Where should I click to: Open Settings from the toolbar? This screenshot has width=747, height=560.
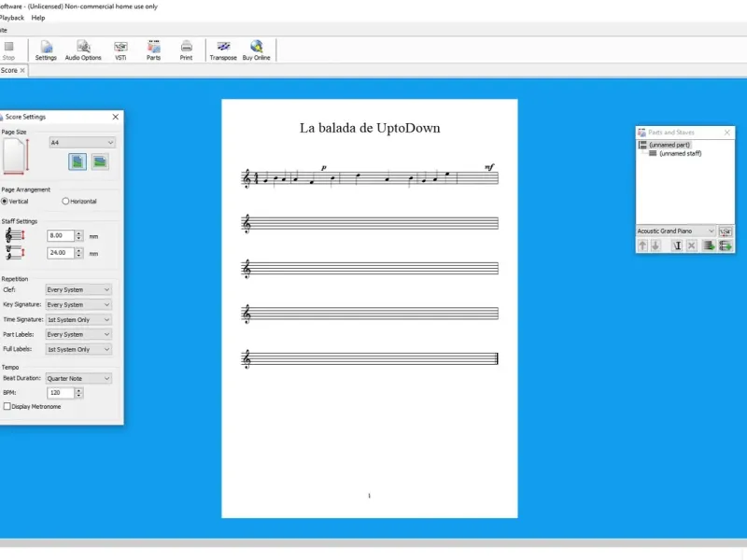pyautogui.click(x=46, y=50)
